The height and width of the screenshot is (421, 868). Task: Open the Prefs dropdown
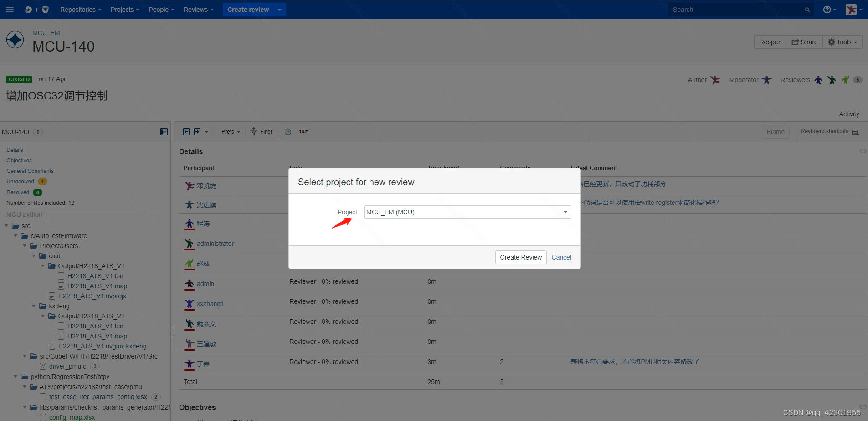[231, 132]
